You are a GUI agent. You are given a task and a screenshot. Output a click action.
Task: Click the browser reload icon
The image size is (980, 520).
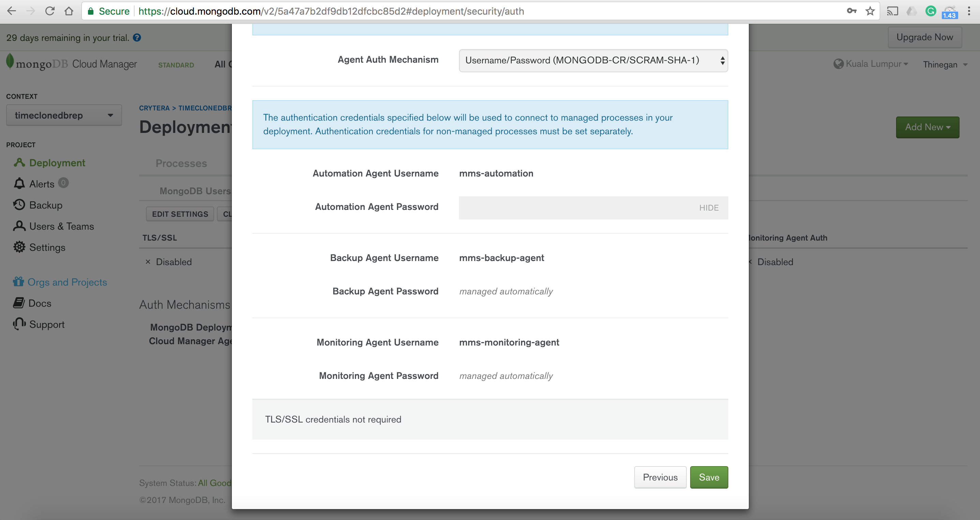pyautogui.click(x=50, y=11)
